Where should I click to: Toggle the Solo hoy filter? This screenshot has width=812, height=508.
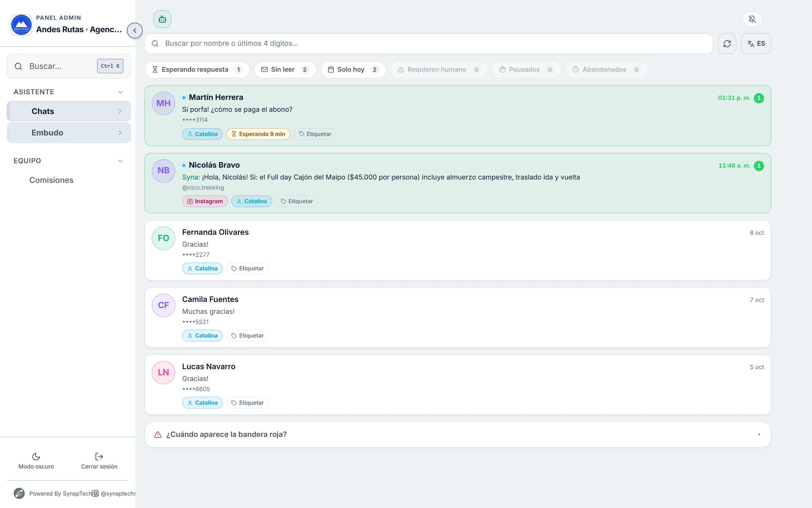tap(353, 69)
